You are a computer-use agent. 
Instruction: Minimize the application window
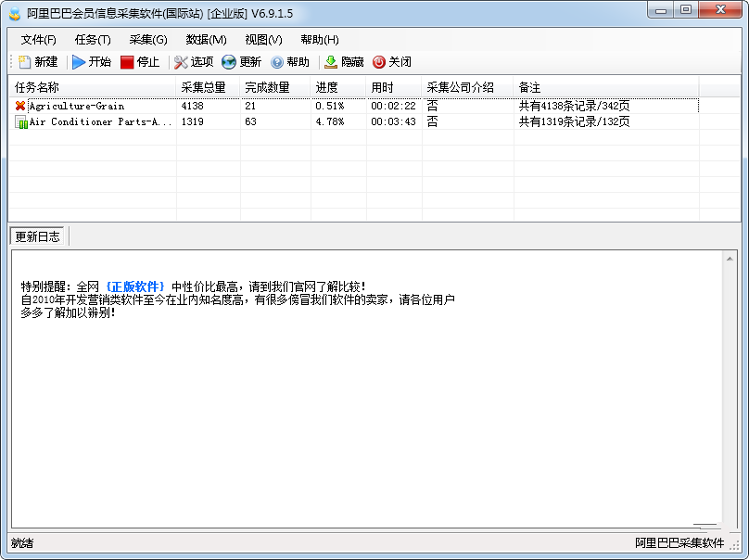[661, 10]
